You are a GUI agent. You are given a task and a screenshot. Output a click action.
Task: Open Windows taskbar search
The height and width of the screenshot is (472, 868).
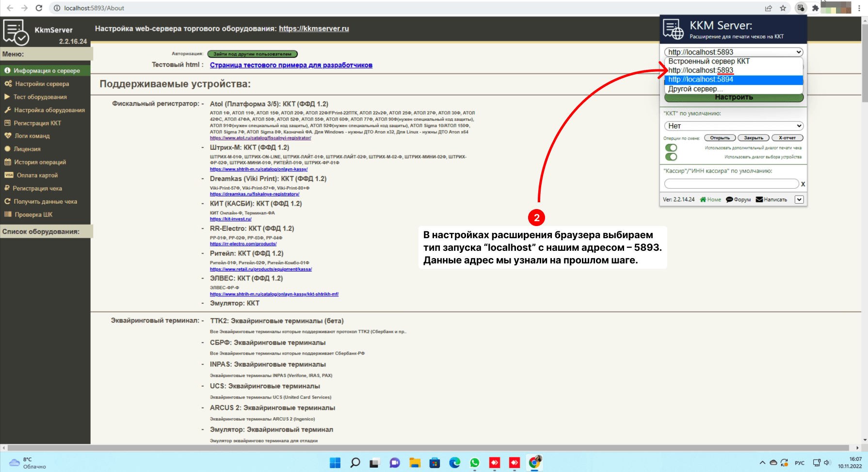355,463
